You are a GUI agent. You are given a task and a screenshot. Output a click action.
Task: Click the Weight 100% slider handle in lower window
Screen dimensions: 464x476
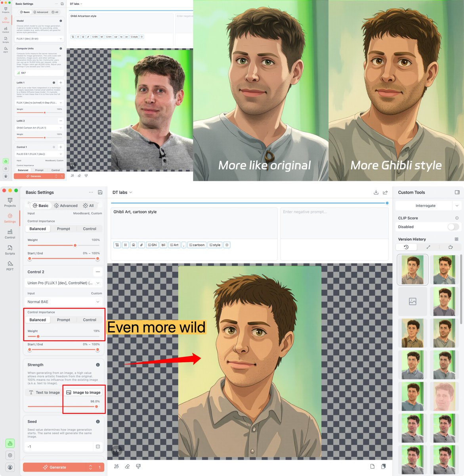(x=75, y=245)
